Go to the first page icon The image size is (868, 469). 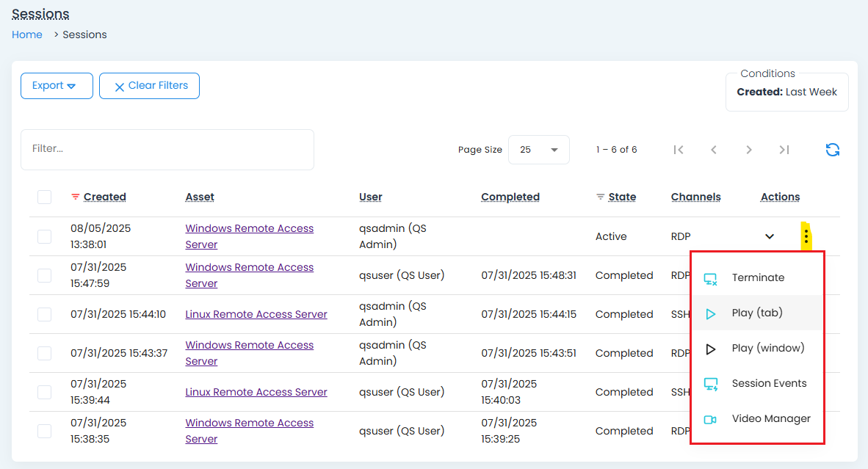point(679,150)
